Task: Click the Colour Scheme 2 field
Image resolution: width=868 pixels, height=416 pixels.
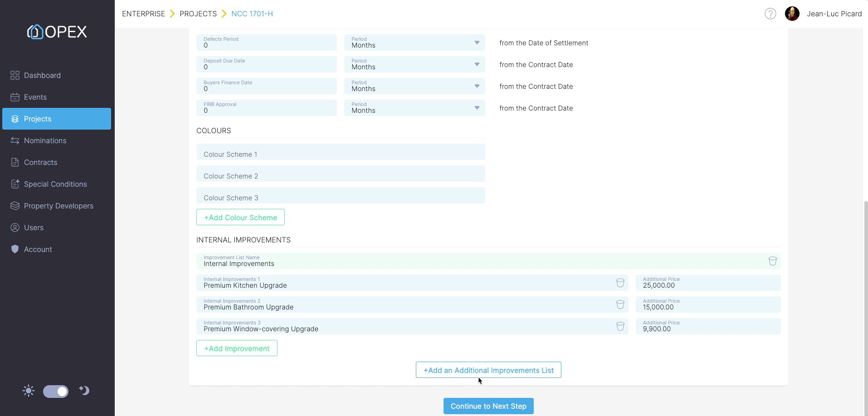Action: pos(341,174)
